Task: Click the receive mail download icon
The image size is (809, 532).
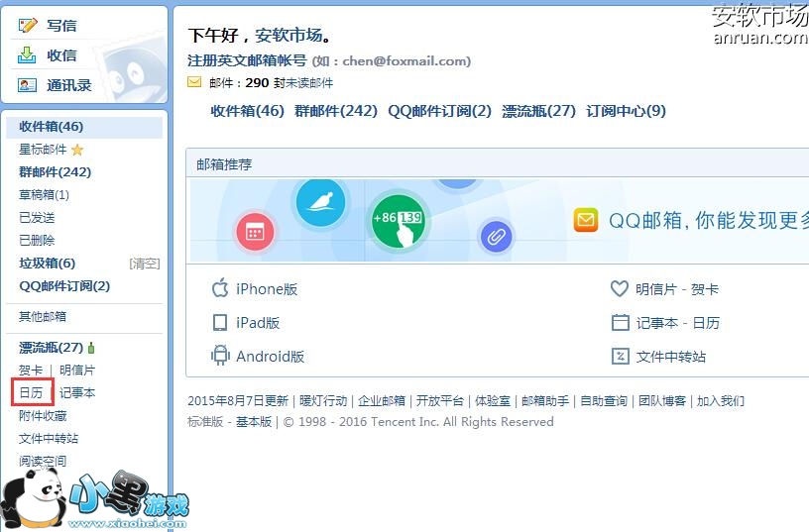Action: 27,54
